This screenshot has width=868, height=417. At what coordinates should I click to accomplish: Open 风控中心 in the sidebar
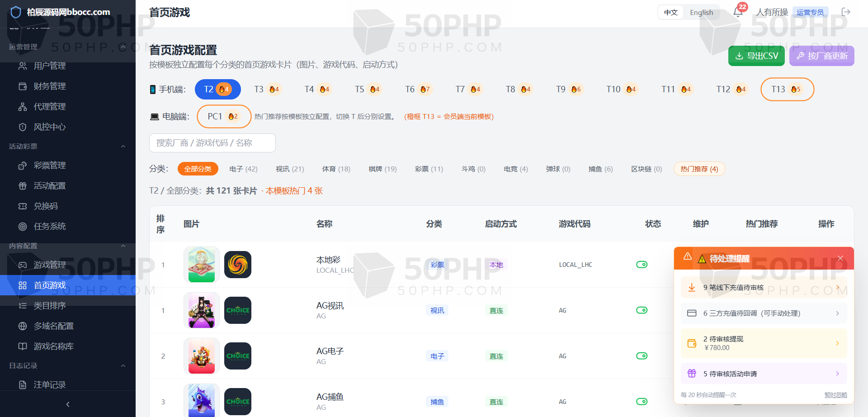point(68,127)
